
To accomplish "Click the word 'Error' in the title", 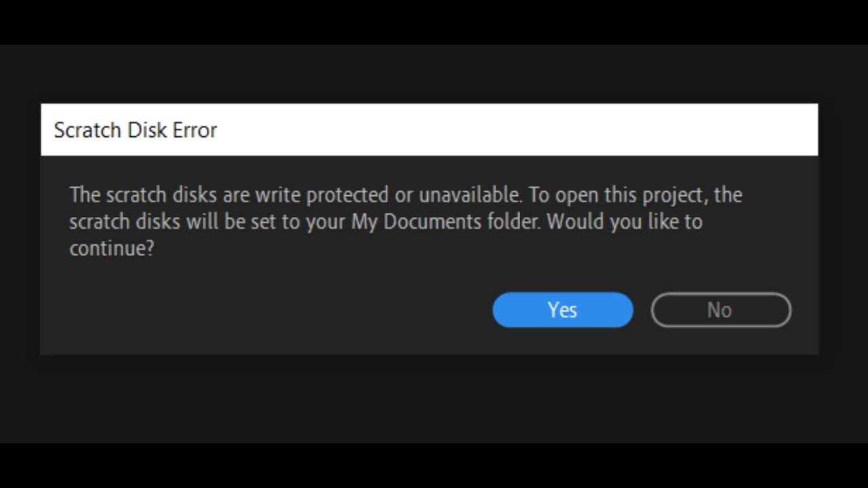I will pyautogui.click(x=194, y=130).
